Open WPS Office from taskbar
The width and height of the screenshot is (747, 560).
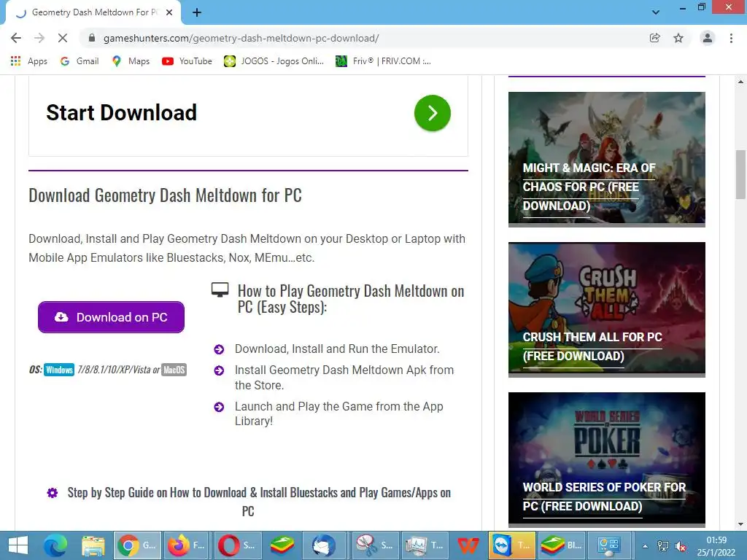468,545
